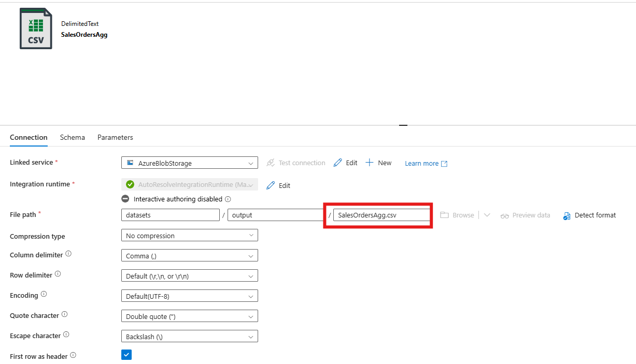This screenshot has width=636, height=364.
Task: Open the Linked service AzureBlobStorage dropdown
Action: (x=190, y=163)
